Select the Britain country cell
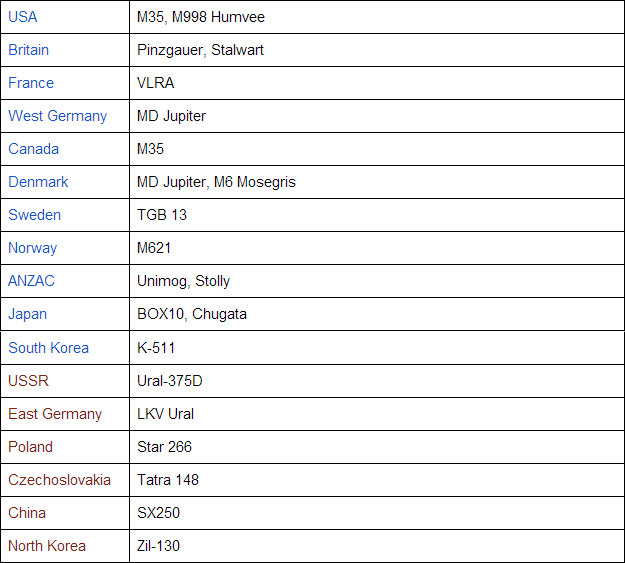This screenshot has width=625, height=563. (65, 50)
